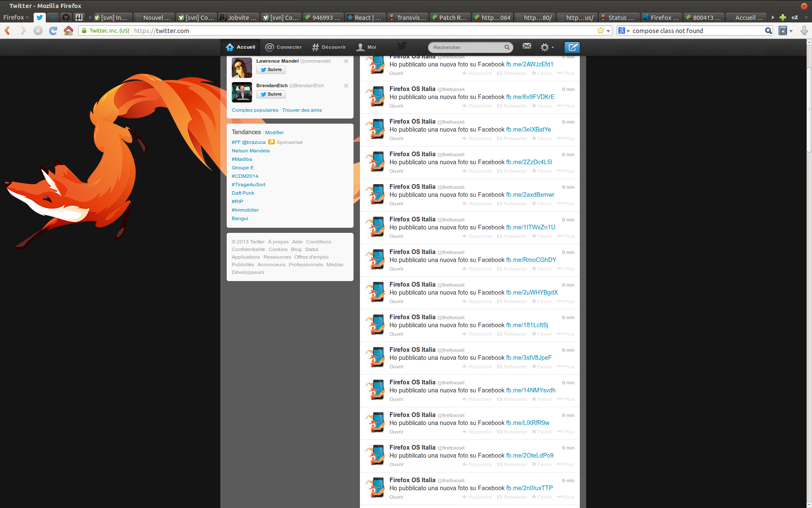812x508 pixels.
Task: Favorite the tweet with fb.me/LlXRfR9w
Action: (542, 432)
